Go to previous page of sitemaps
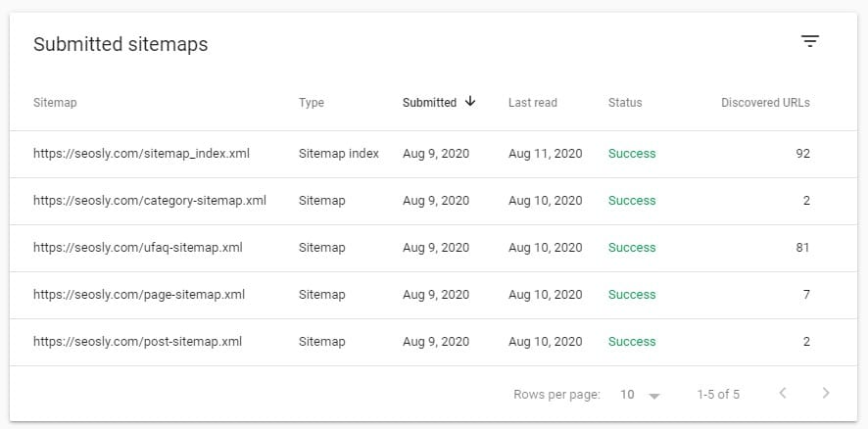This screenshot has height=429, width=868. point(782,394)
